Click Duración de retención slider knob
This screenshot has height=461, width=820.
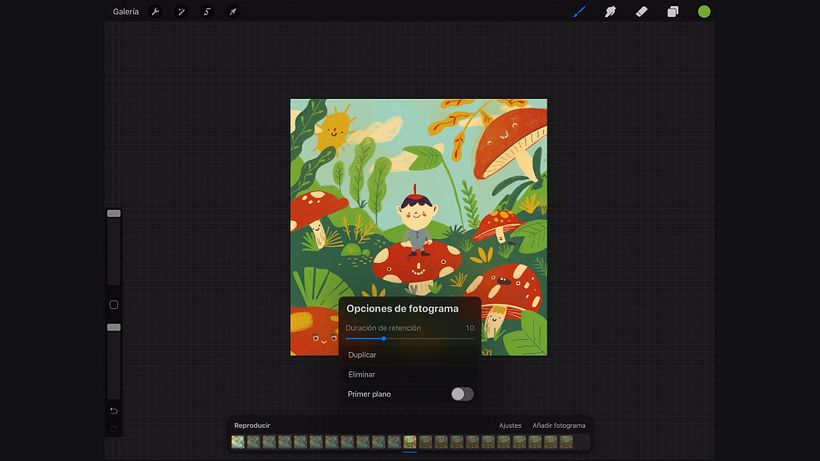tap(383, 339)
